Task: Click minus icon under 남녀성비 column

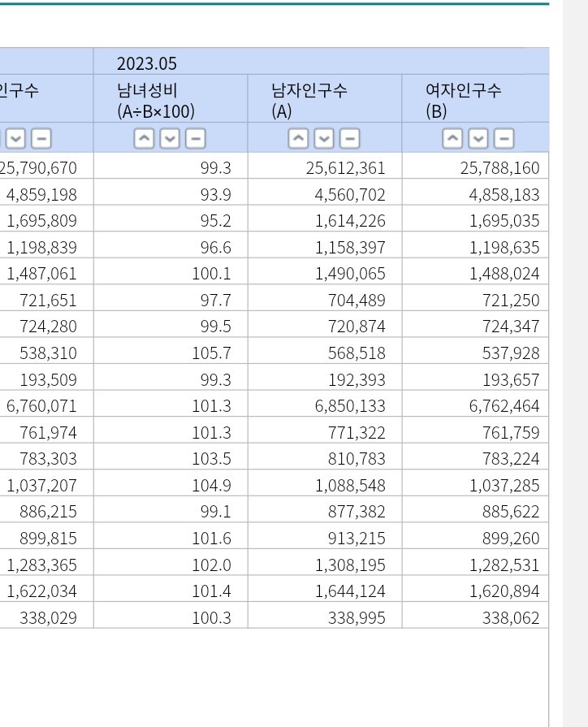Action: click(195, 139)
